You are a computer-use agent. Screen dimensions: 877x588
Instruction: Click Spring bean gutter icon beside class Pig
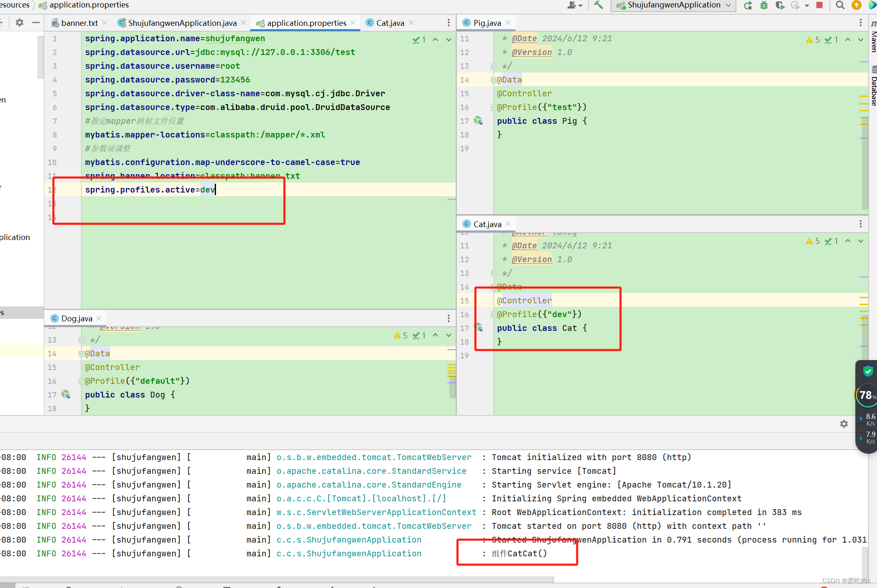click(479, 121)
